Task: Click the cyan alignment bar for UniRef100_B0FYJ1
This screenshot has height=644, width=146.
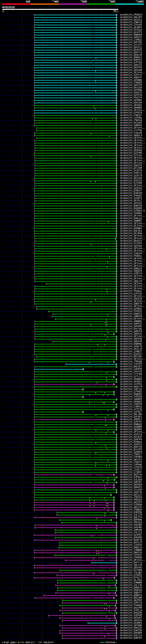Action: 104,562
